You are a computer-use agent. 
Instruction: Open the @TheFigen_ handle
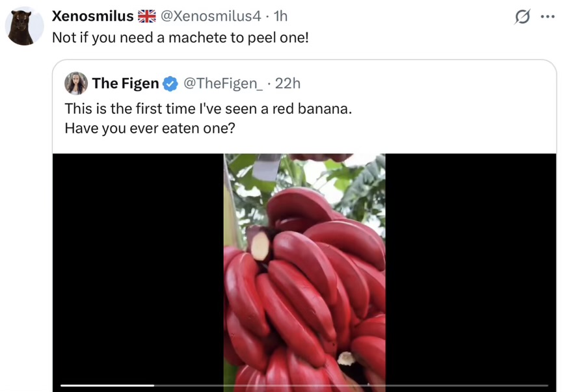pos(223,83)
